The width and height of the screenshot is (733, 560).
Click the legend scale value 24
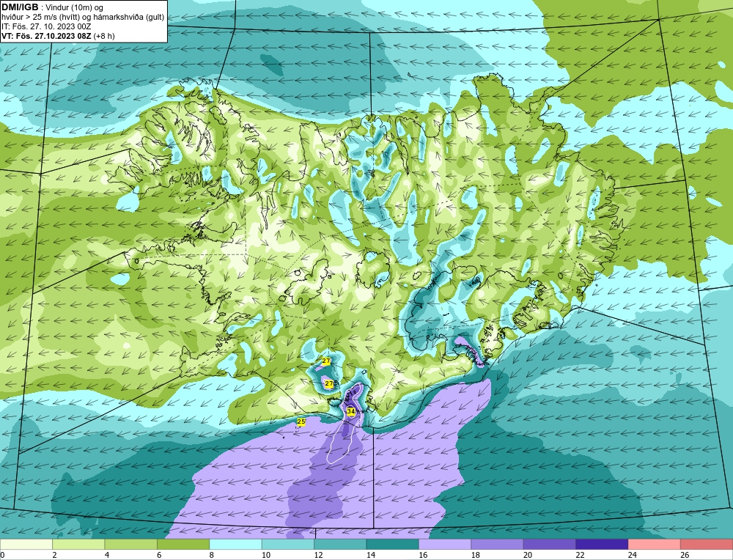click(x=633, y=555)
